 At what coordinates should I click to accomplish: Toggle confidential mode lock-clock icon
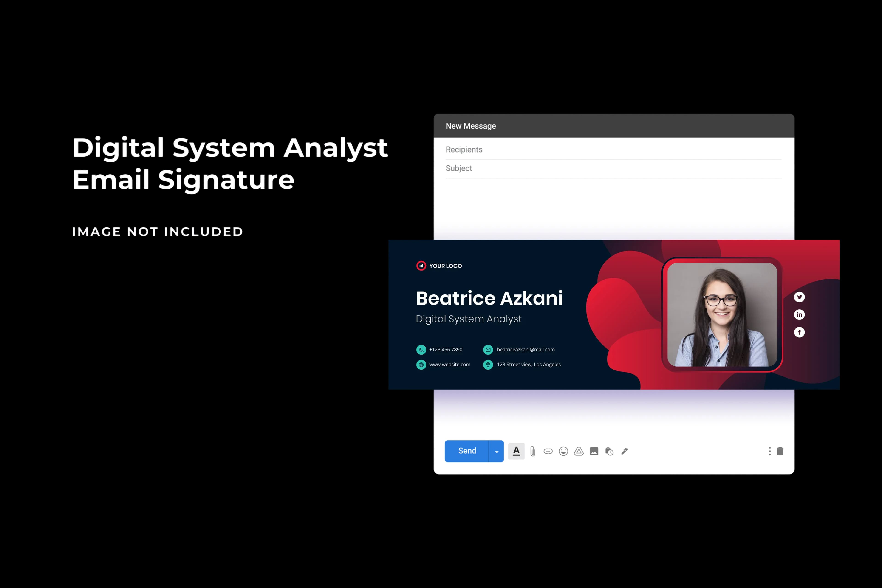point(609,452)
